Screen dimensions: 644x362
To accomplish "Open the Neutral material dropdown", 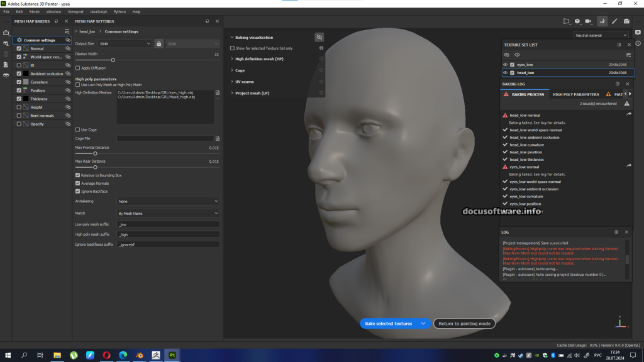I will click(x=601, y=35).
